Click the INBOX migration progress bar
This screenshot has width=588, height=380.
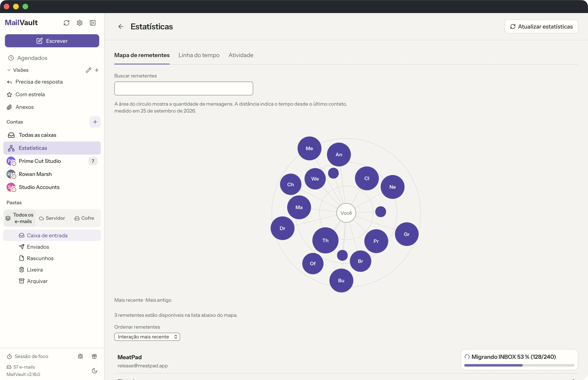coord(519,366)
